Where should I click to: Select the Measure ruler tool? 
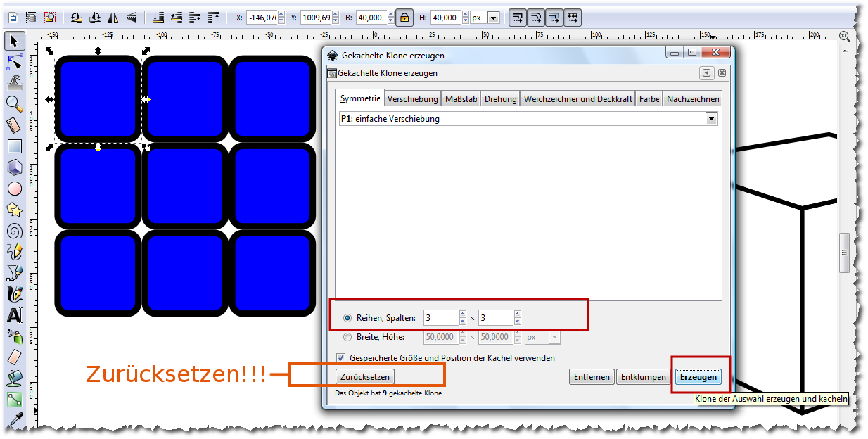(14, 125)
